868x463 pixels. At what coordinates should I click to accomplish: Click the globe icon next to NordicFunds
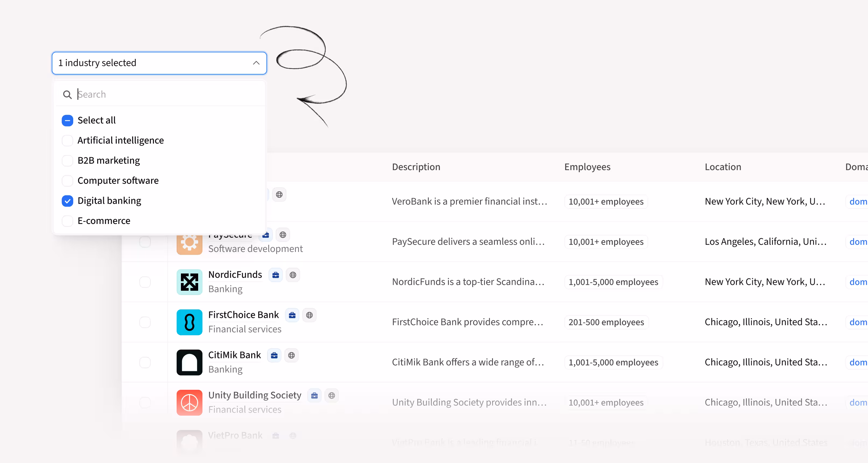[293, 275]
